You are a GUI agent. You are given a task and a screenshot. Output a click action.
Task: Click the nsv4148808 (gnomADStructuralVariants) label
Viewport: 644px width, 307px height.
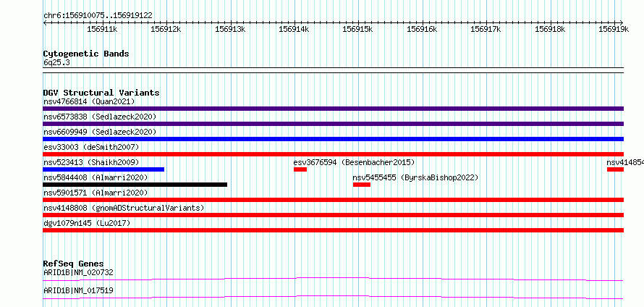[124, 208]
